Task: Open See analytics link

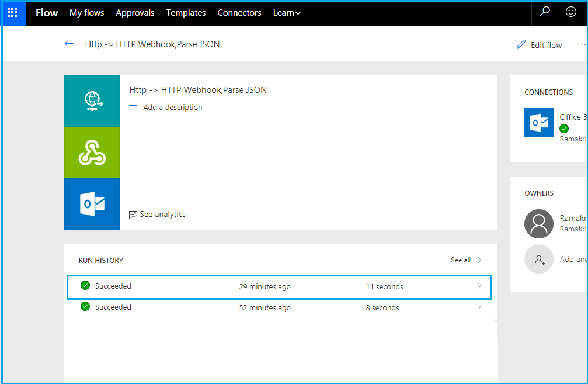Action: 162,215
